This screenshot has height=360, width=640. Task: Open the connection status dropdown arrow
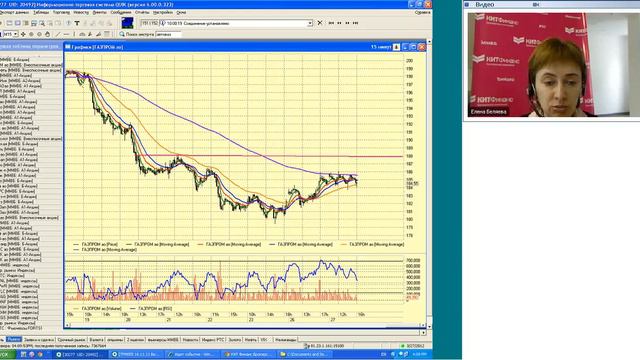tap(310, 23)
